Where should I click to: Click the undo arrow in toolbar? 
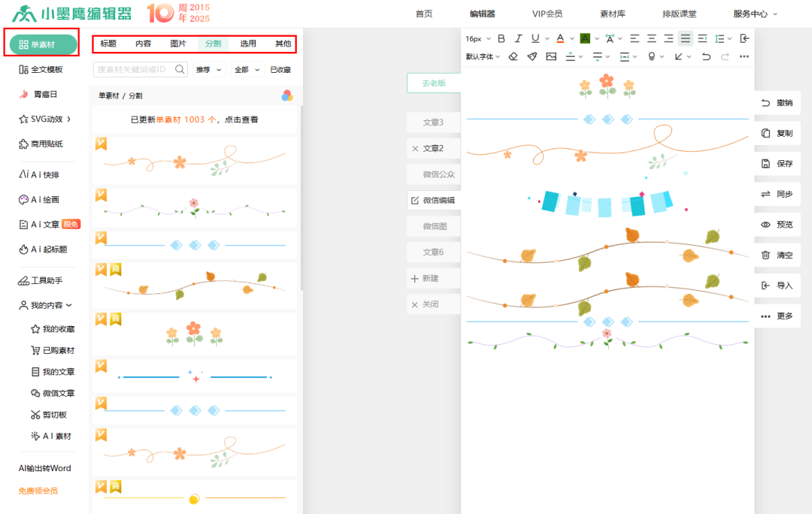(x=705, y=56)
